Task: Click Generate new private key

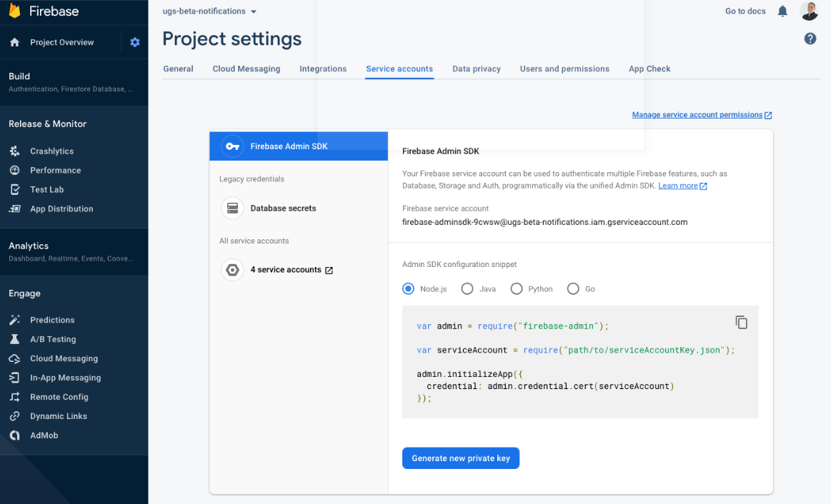Action: (461, 458)
